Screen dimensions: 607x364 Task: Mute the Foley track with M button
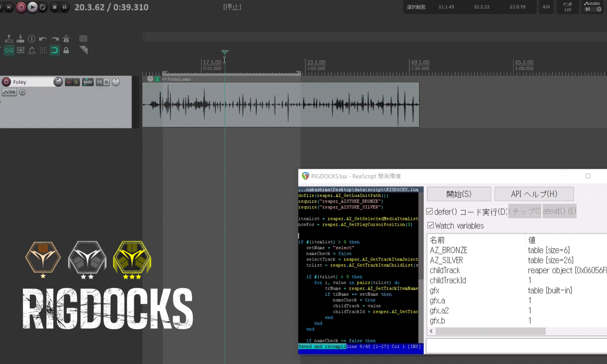(69, 82)
